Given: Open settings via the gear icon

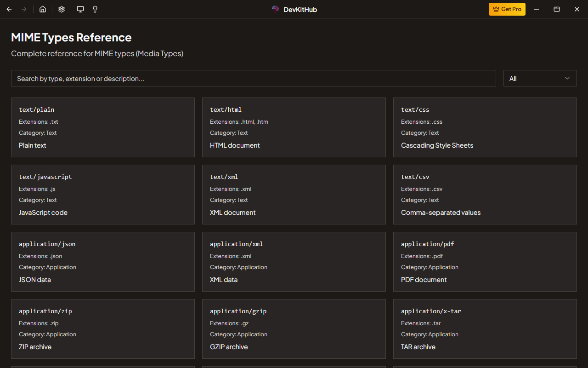Looking at the screenshot, I should pyautogui.click(x=62, y=9).
